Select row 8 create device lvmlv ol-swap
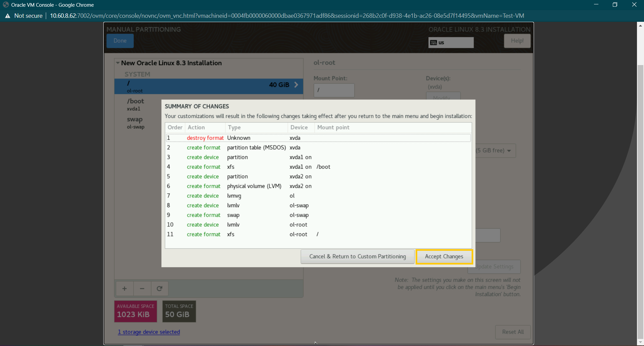 318,206
